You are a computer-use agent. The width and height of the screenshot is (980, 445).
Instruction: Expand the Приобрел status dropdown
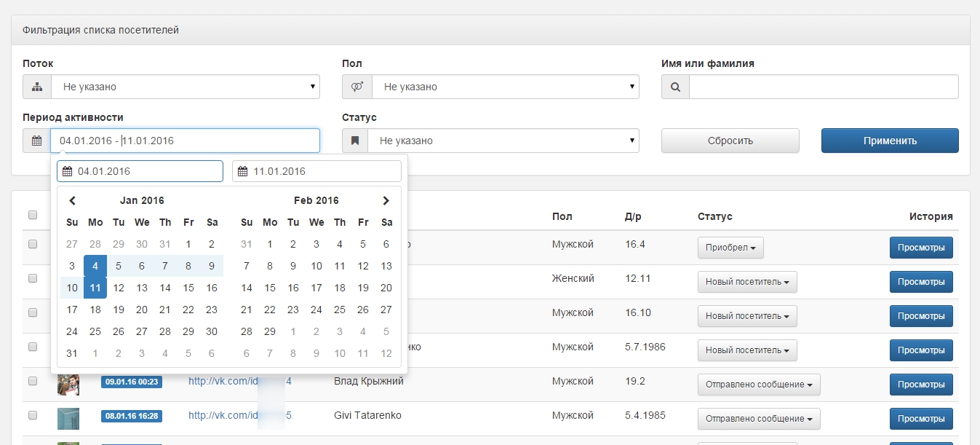[x=730, y=248]
